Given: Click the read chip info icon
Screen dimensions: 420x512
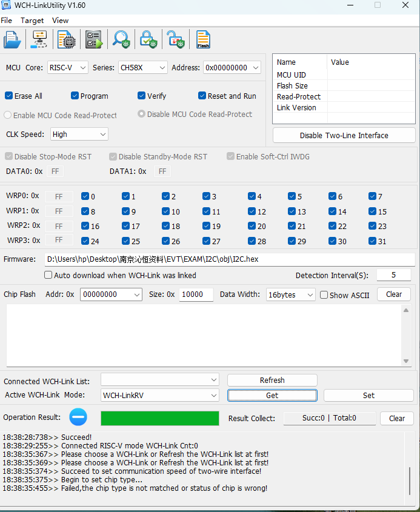Looking at the screenshot, I should pyautogui.click(x=66, y=40).
